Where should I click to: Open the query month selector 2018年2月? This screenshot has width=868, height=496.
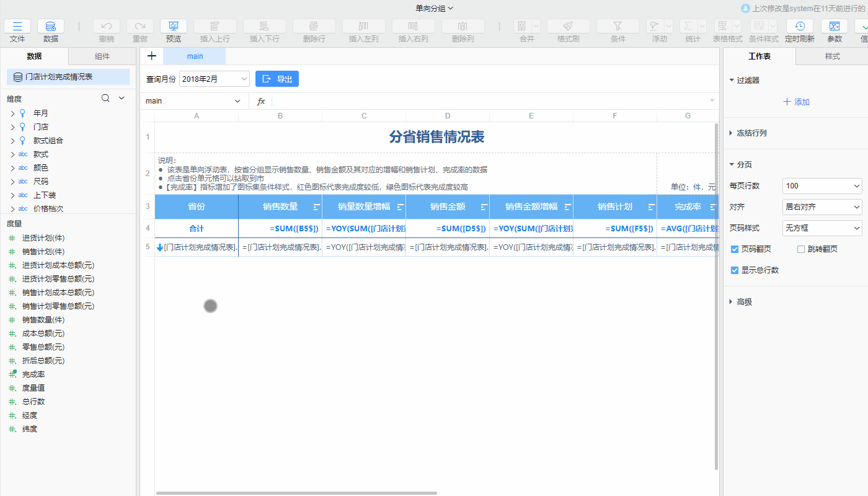click(x=214, y=79)
